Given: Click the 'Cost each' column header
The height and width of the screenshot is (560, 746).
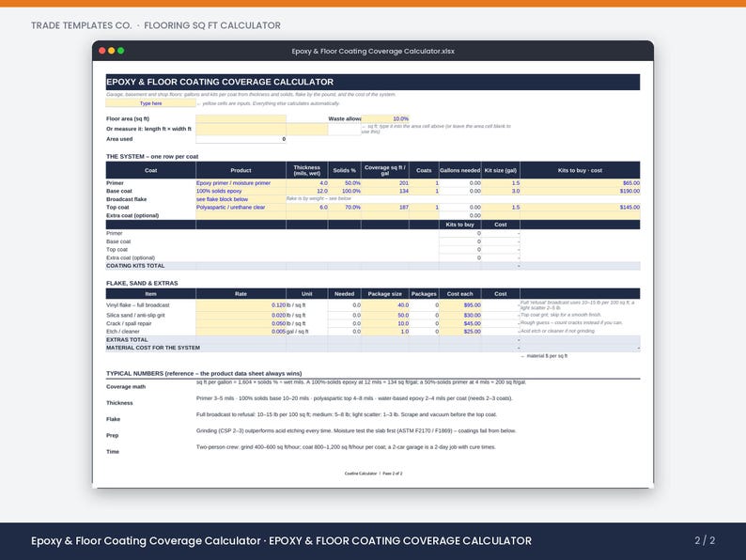Looking at the screenshot, I should (x=460, y=294).
